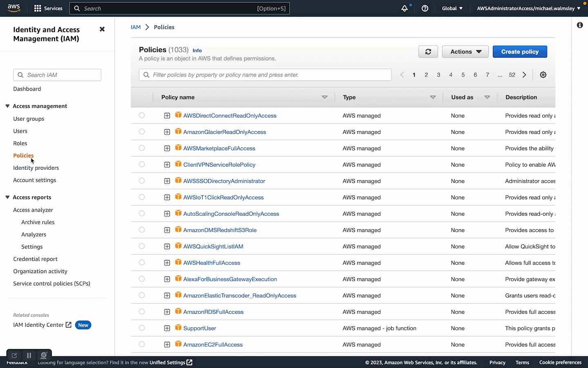Select AutoScalingConsoleReadOnlyAccess radio button
The width and height of the screenshot is (588, 368).
click(x=142, y=213)
